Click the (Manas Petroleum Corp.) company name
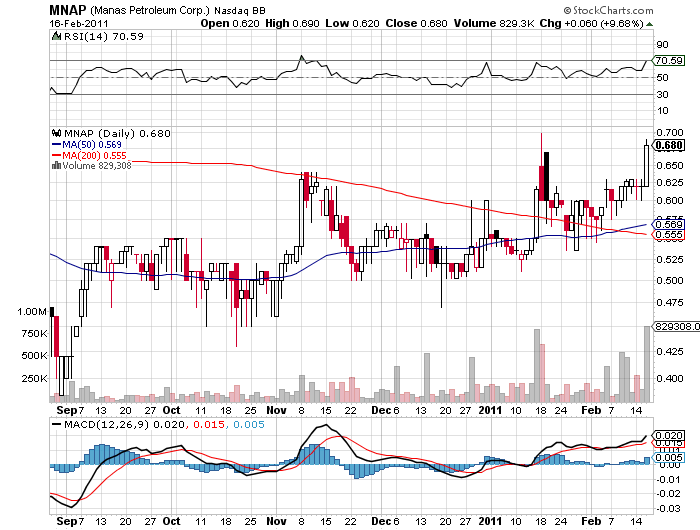 pyautogui.click(x=150, y=10)
